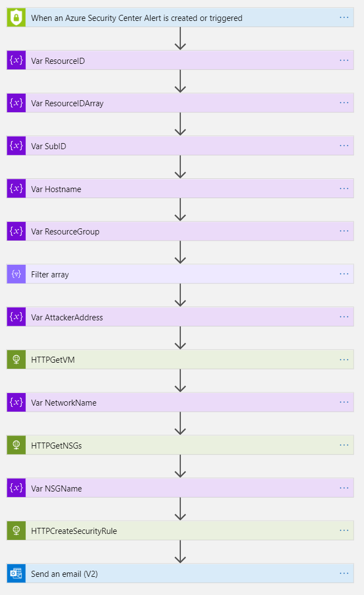364x595 pixels.
Task: Click the variable icon on Var ResourceID
Action: (16, 61)
